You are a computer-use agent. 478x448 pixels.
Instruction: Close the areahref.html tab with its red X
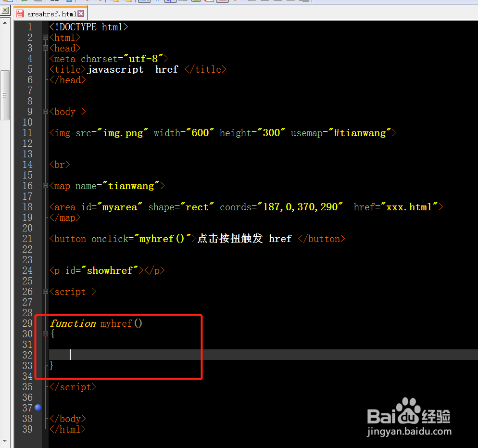pos(81,13)
